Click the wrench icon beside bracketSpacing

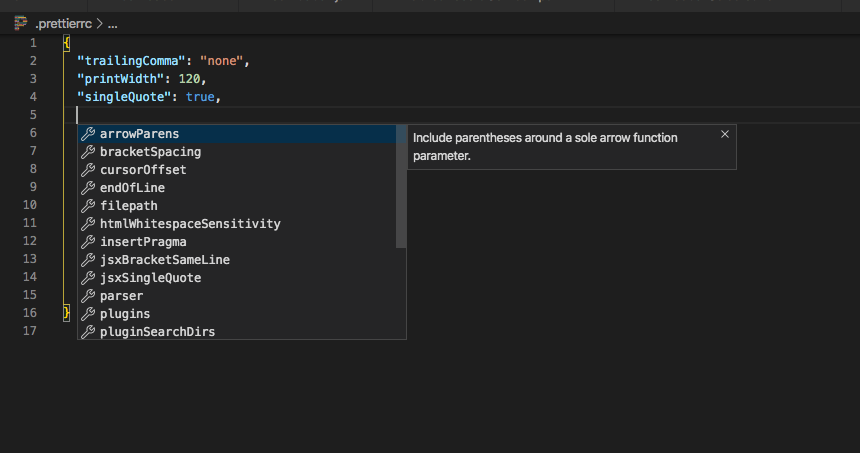(88, 152)
